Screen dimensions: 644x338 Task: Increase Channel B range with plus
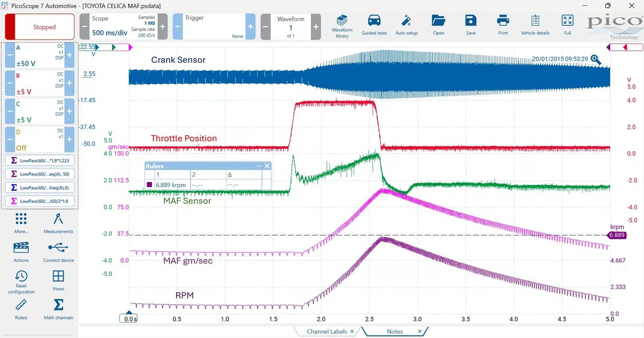point(69,84)
